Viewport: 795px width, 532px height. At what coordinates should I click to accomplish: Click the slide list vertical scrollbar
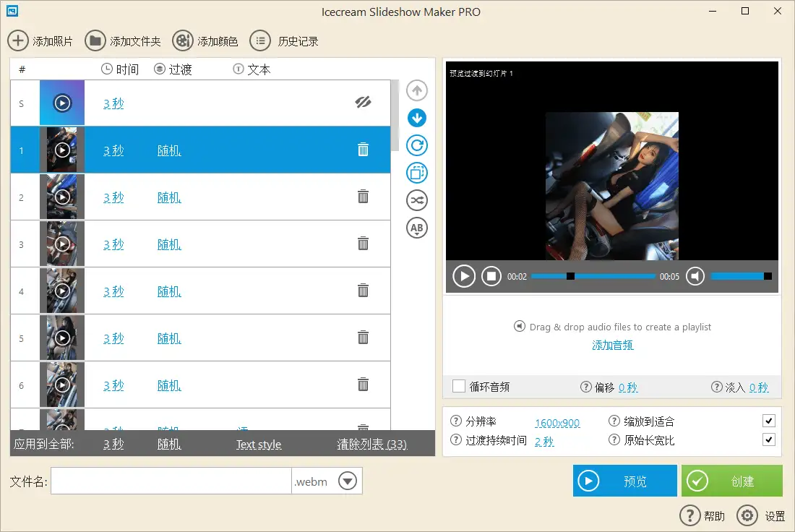click(x=395, y=116)
